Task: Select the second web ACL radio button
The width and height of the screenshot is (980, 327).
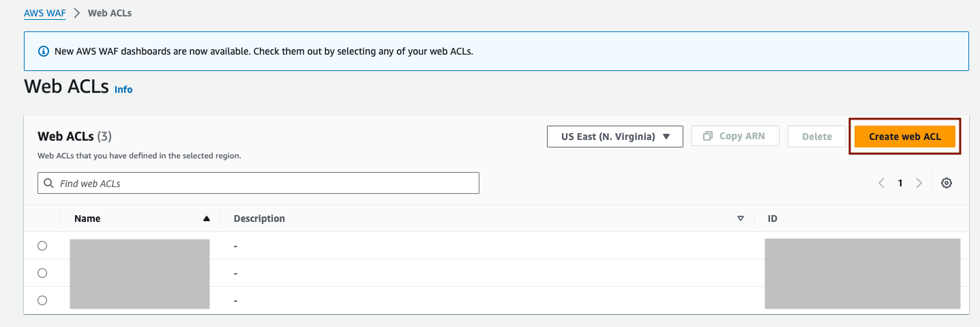Action: pos(42,273)
